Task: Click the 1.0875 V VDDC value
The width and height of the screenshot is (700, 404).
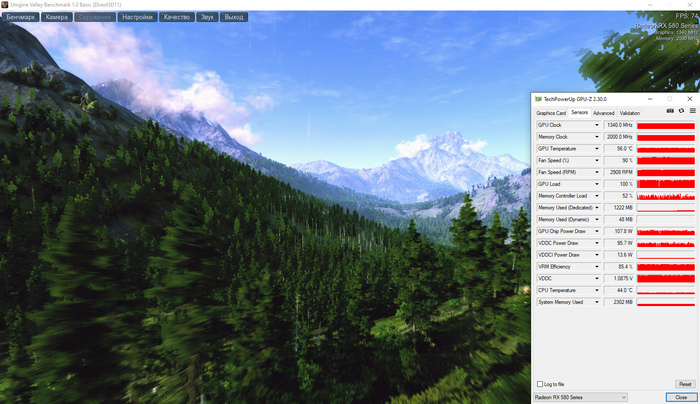Action: pyautogui.click(x=619, y=279)
